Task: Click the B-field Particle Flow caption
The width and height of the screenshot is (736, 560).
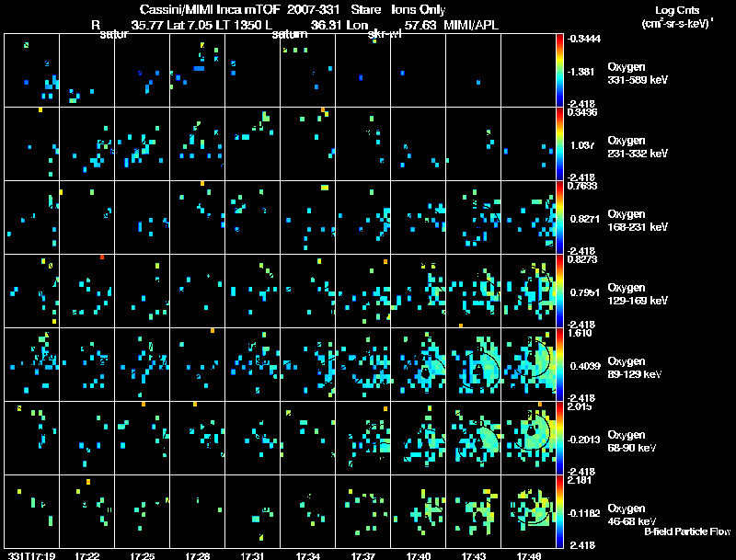Action: click(687, 531)
